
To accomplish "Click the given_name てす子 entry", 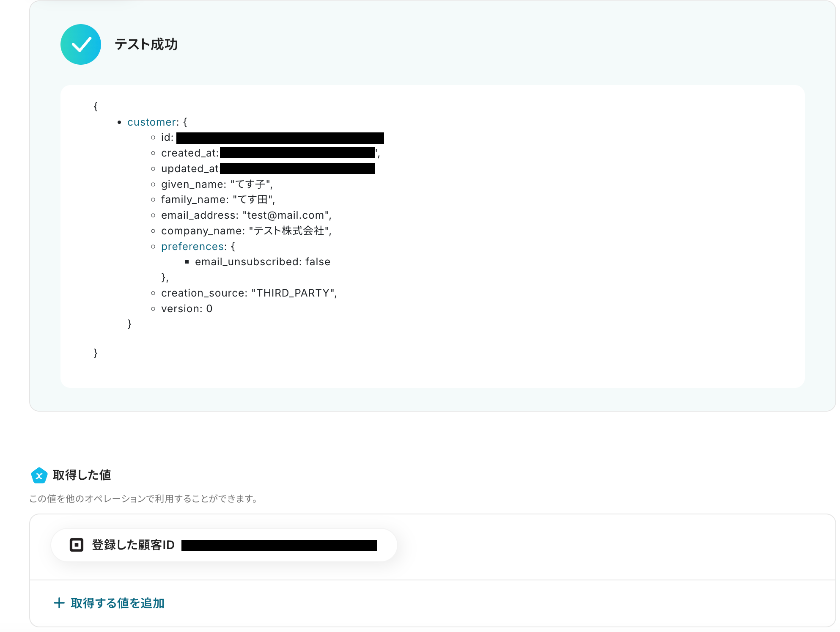I will [x=217, y=184].
